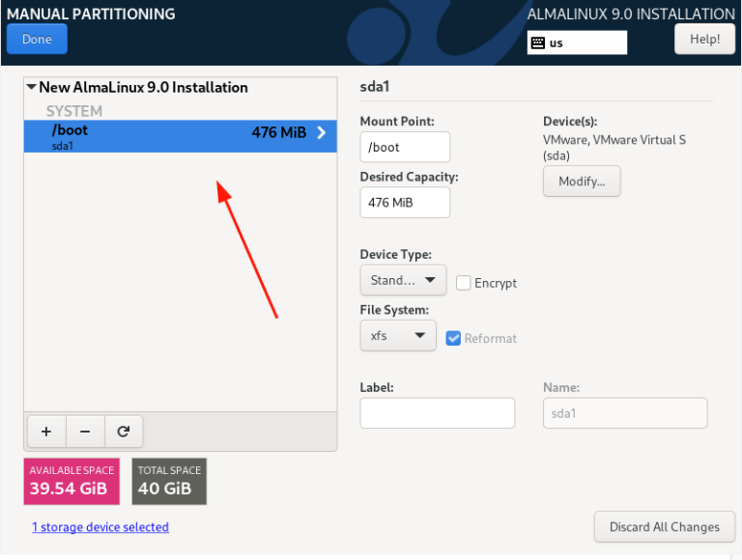Click the Done button
This screenshot has width=742, height=560.
point(37,40)
